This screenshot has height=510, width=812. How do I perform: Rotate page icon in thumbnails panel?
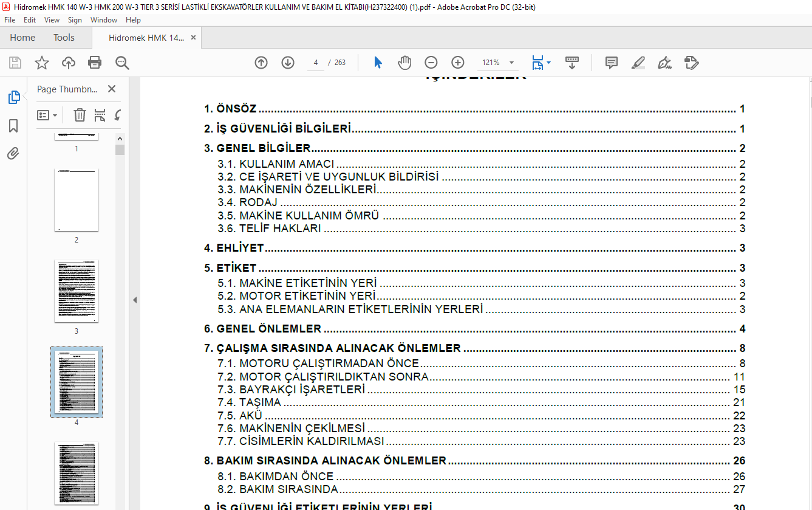(x=118, y=115)
